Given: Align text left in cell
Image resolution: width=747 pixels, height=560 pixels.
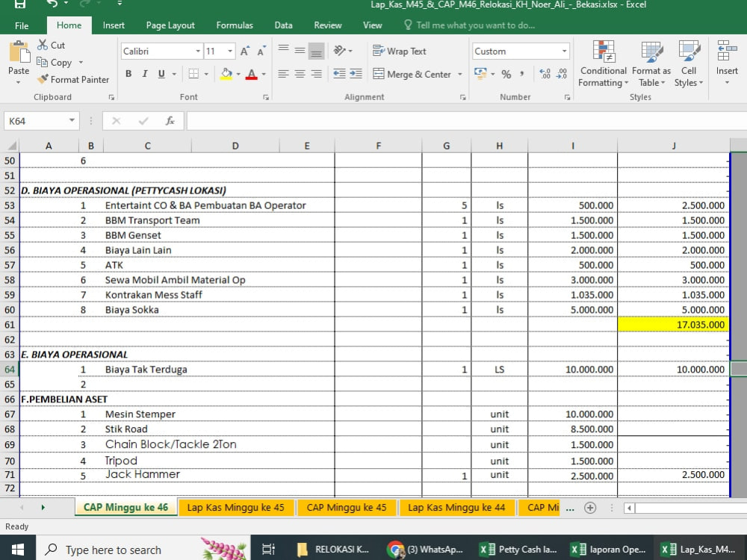Looking at the screenshot, I should [x=283, y=74].
